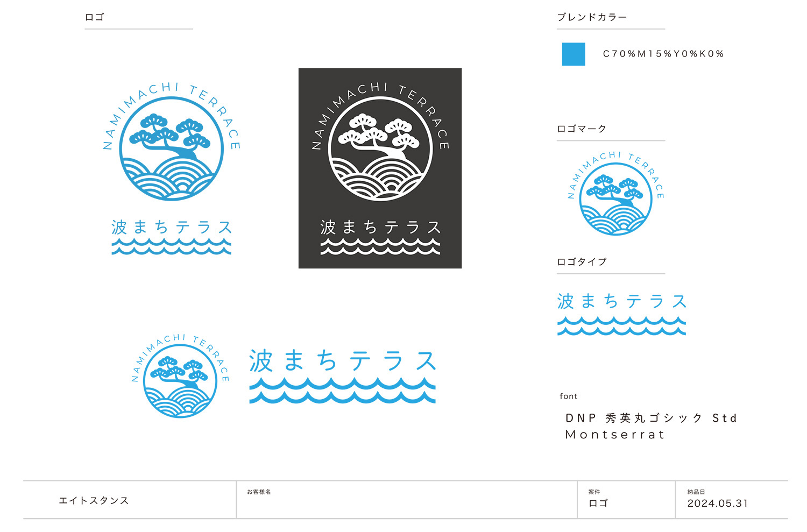Click the ロゴマーク heading

click(x=582, y=129)
